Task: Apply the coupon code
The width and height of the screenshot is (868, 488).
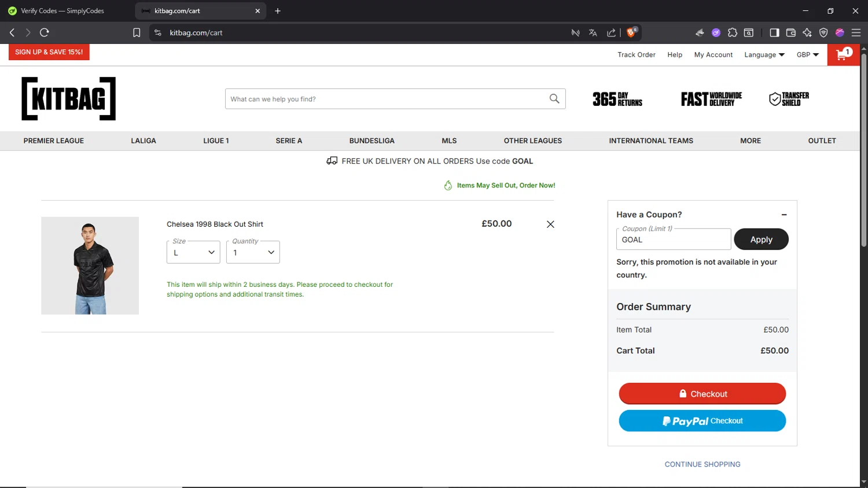Action: pyautogui.click(x=761, y=239)
